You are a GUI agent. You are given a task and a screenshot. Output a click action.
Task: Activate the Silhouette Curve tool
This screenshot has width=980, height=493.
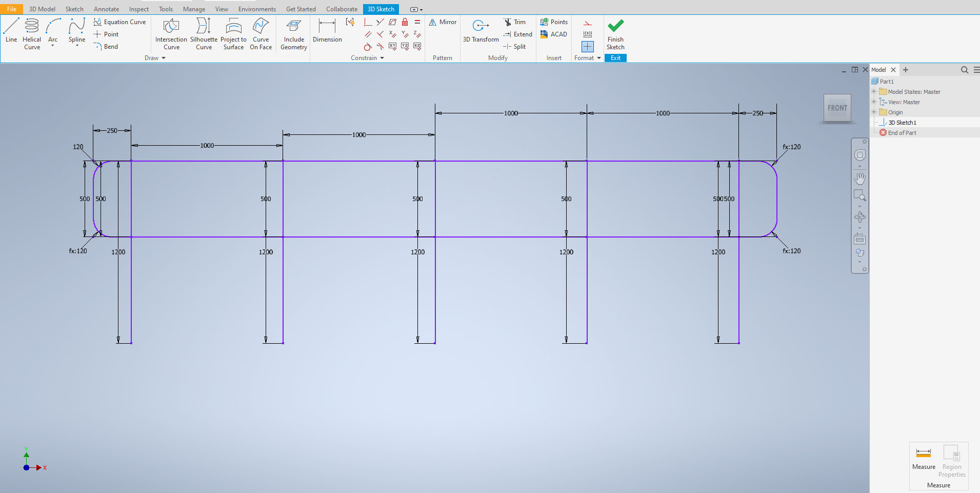[x=204, y=34]
